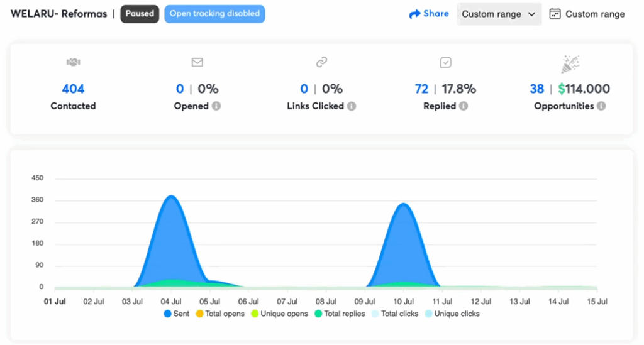This screenshot has height=345, width=644.
Task: Click the party popper icon above Opportunities
Action: pos(570,63)
